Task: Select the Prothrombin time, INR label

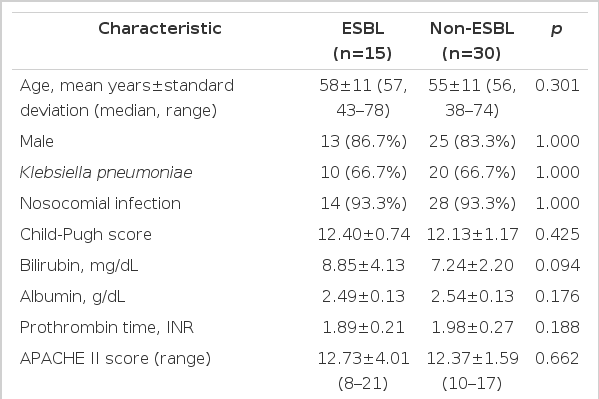Action: click(107, 328)
